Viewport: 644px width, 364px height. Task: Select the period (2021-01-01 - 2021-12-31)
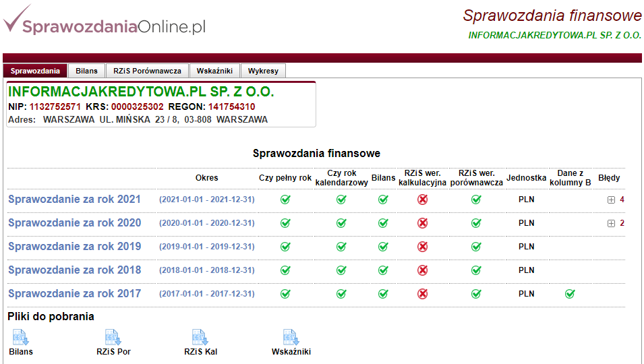[x=207, y=200]
